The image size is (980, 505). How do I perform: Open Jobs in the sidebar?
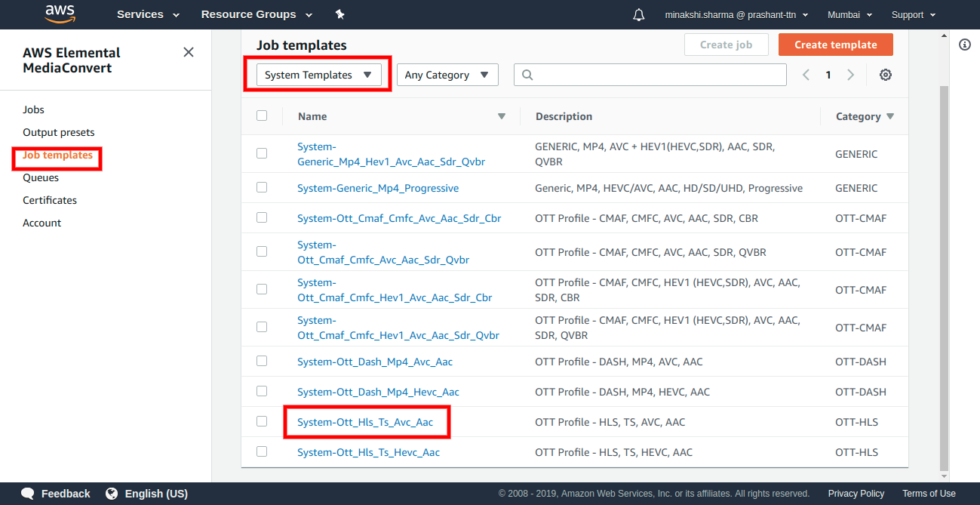coord(33,109)
